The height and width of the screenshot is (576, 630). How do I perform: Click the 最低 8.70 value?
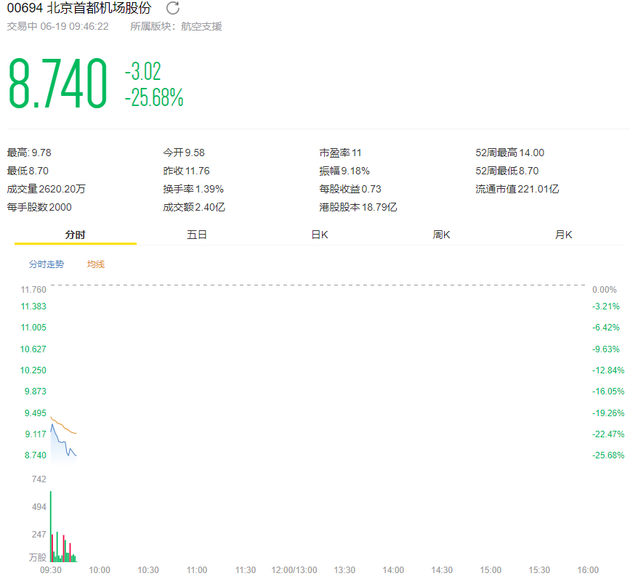pos(28,171)
